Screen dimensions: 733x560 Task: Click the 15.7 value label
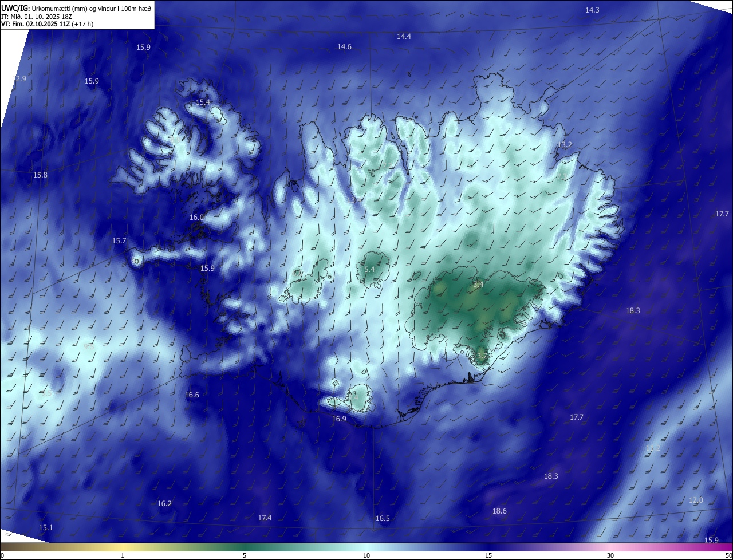[119, 240]
